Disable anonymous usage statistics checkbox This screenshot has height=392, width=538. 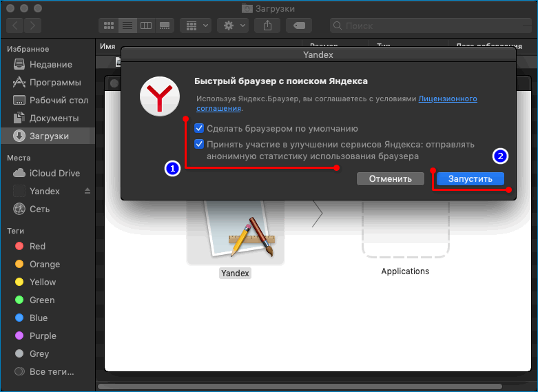click(199, 144)
